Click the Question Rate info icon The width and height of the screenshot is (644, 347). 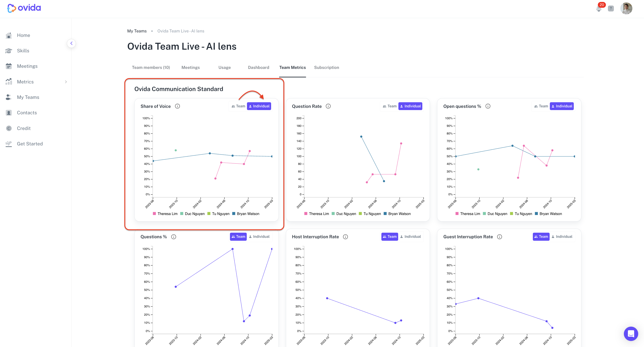(x=328, y=106)
